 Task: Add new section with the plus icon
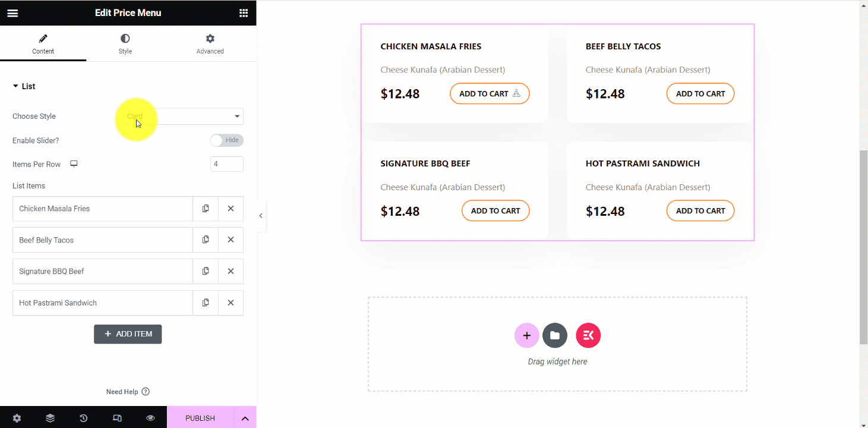(x=526, y=335)
